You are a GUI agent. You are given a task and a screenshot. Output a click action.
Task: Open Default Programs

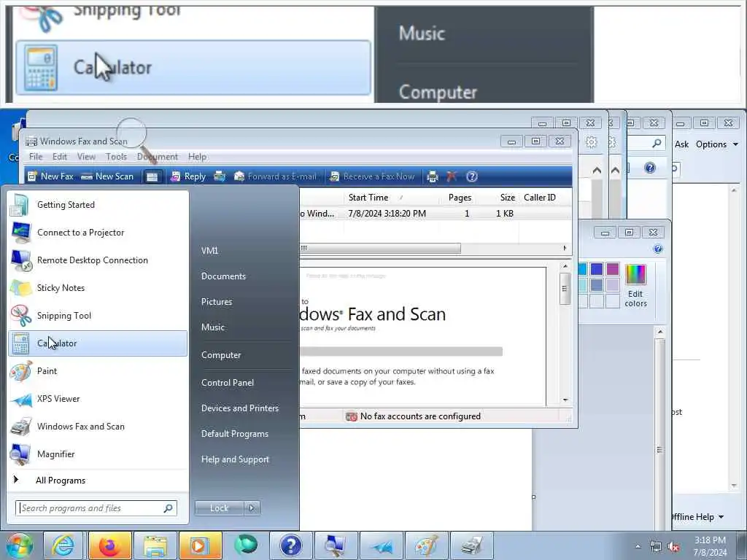tap(235, 434)
